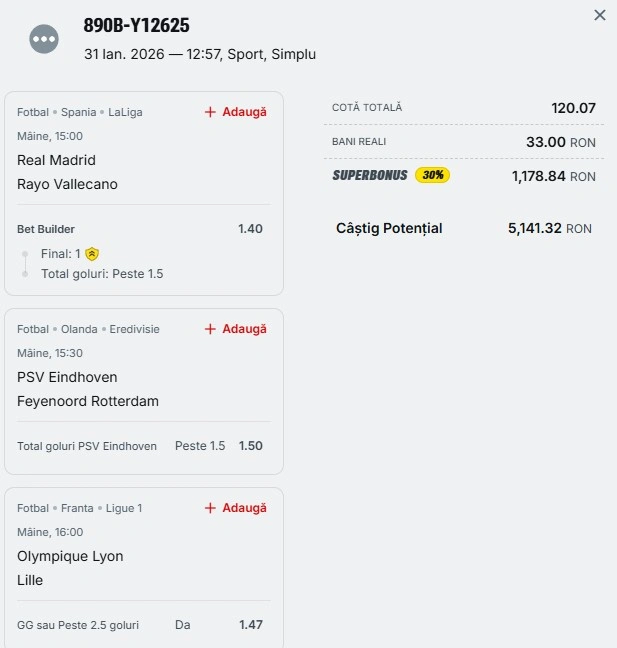617x648 pixels.
Task: Select the Peste 1.5 odds value 1.50
Action: (251, 446)
